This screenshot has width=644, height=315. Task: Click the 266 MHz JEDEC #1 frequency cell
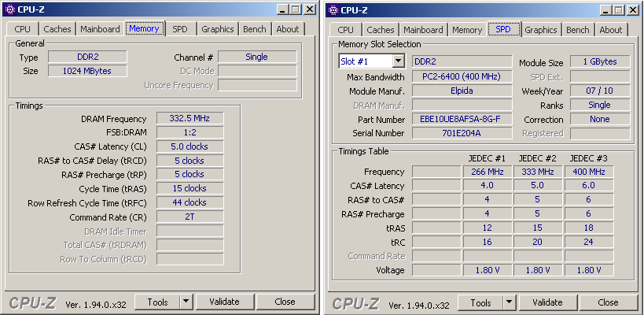point(488,172)
